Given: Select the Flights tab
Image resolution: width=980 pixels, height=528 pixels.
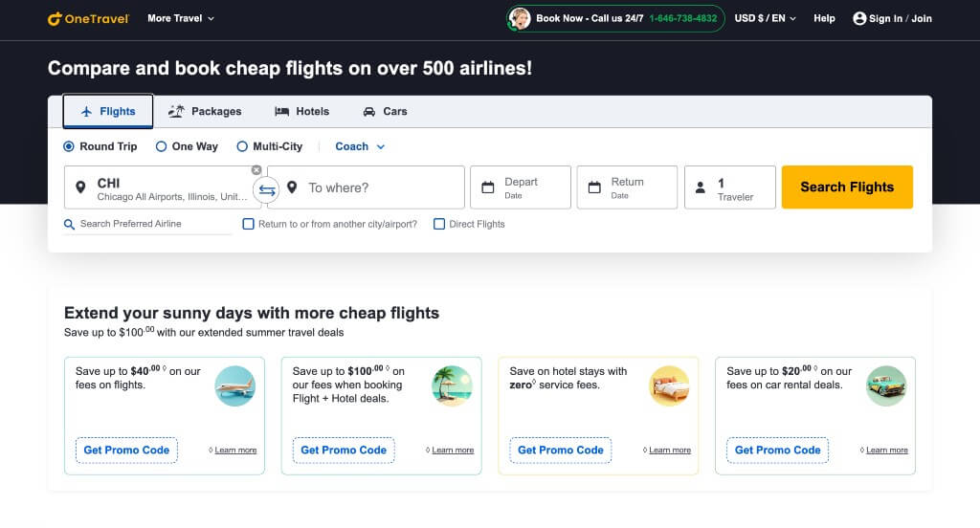Looking at the screenshot, I should pos(108,111).
